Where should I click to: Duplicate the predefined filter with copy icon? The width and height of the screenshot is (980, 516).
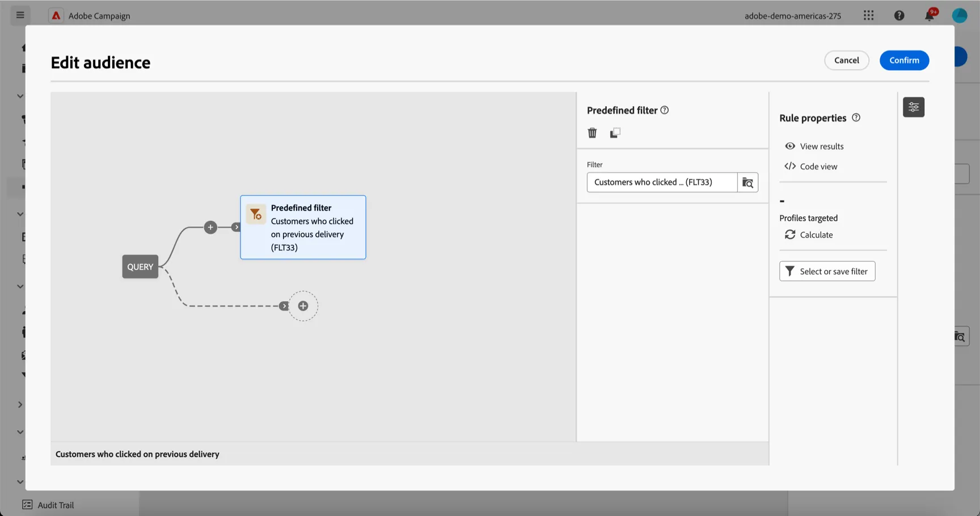point(615,133)
